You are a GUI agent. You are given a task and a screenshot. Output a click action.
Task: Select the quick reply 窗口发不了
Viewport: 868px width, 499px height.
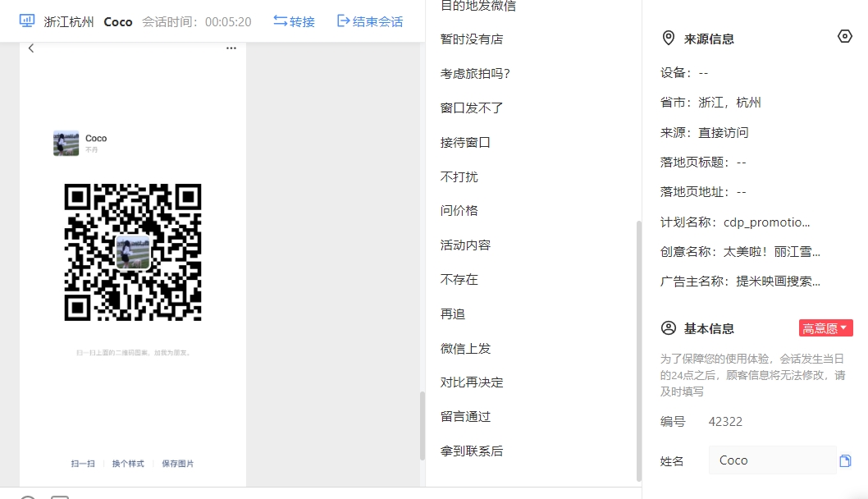(472, 108)
